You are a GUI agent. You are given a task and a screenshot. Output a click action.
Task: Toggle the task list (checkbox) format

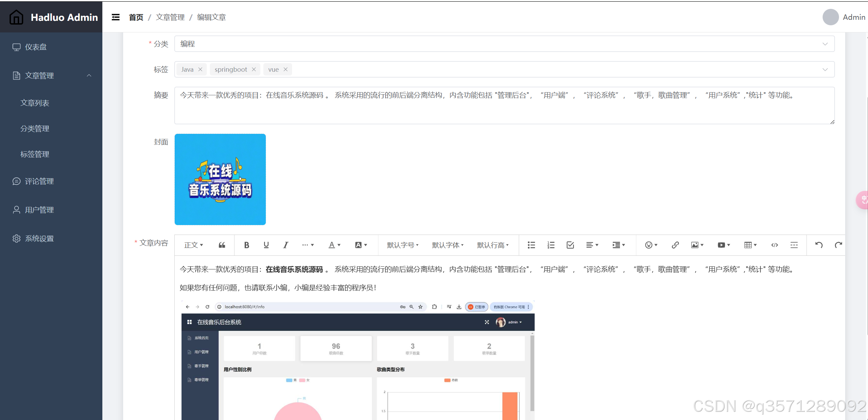(x=570, y=245)
